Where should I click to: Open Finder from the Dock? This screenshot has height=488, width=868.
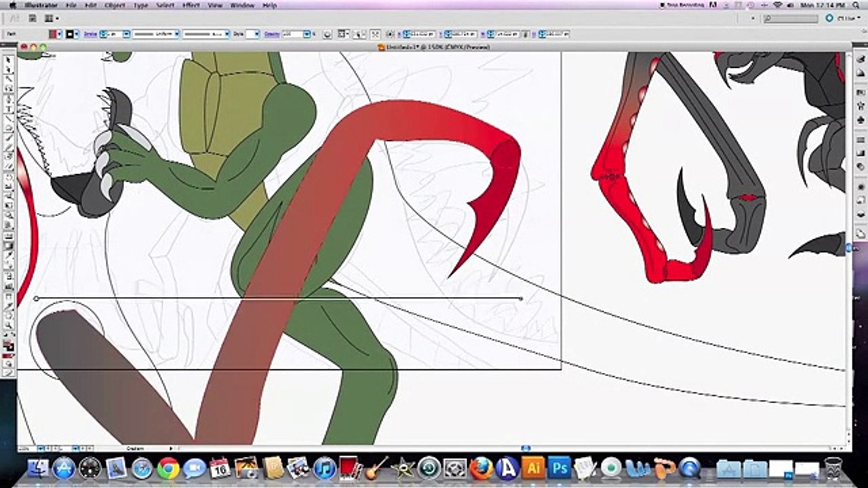38,468
